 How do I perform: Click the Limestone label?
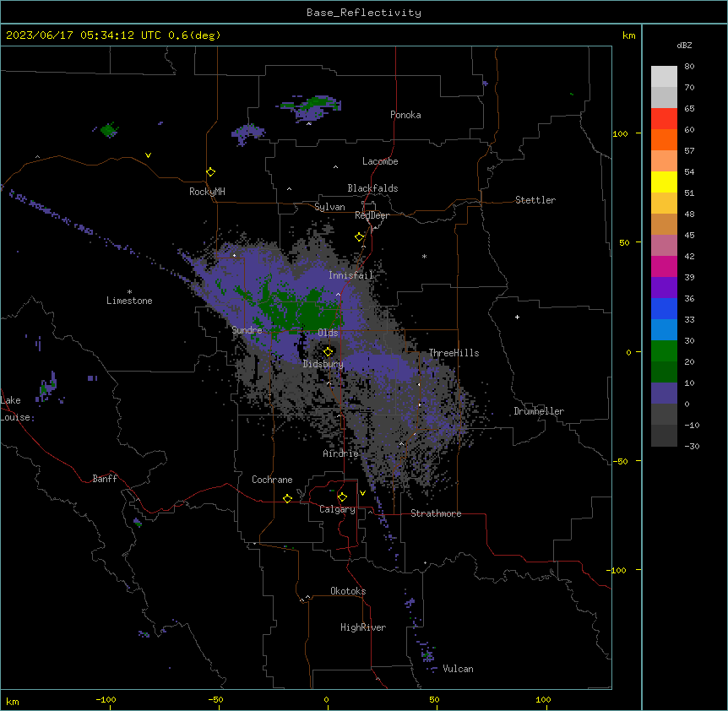pyautogui.click(x=129, y=301)
